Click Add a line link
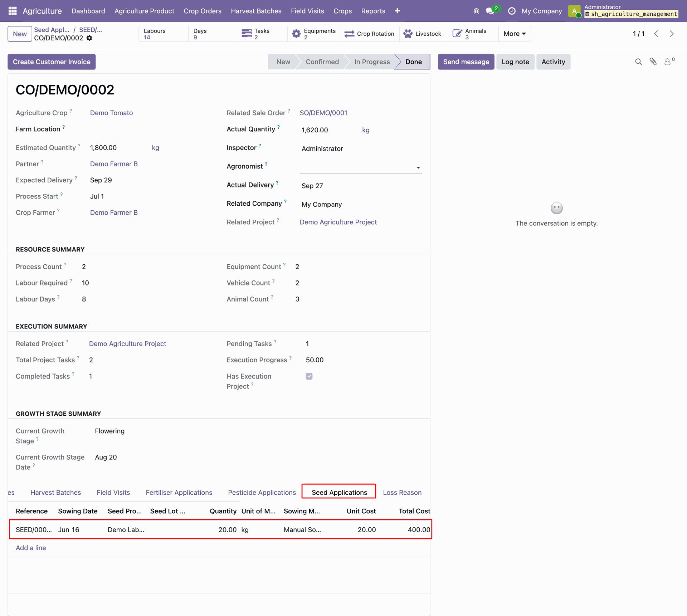The width and height of the screenshot is (687, 616). 31,548
